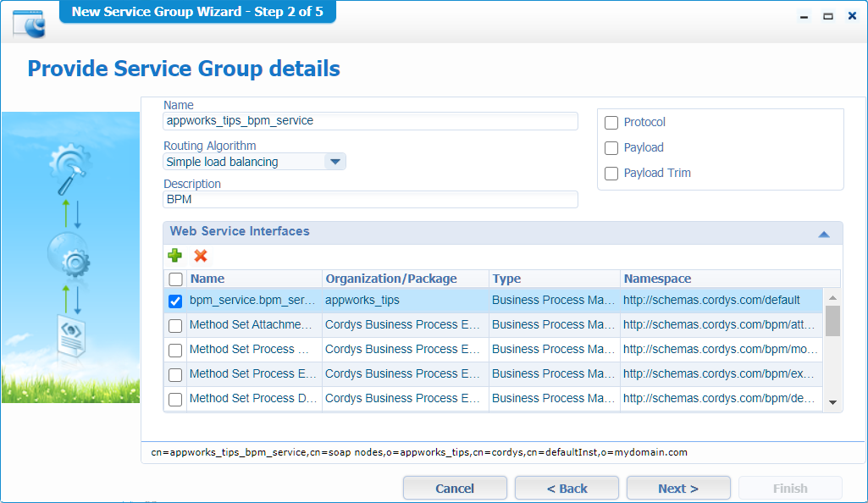Click the red X remove interface icon
Screen dimensions: 868x503
[201, 256]
